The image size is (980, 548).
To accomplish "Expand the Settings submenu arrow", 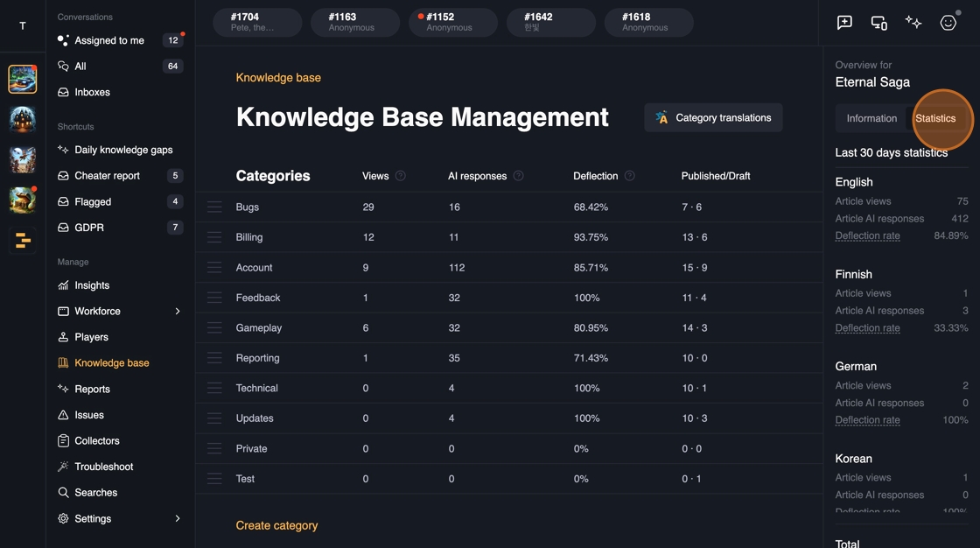I will (x=178, y=519).
